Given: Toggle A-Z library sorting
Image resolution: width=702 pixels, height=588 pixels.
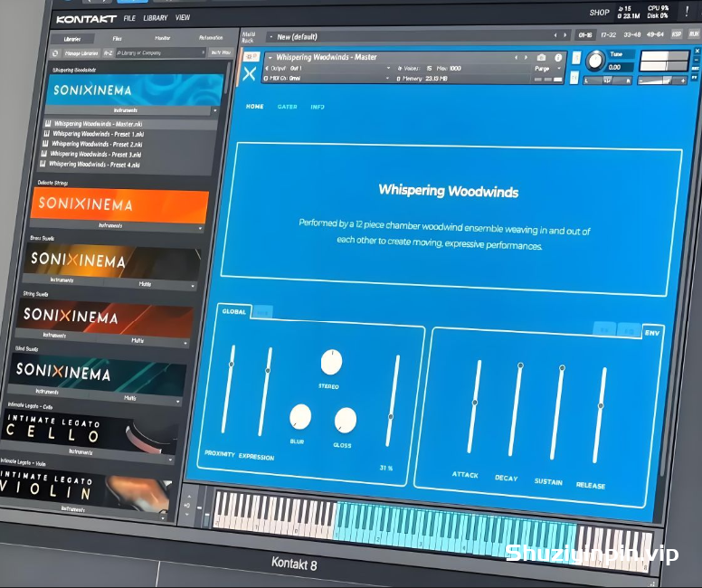Looking at the screenshot, I should [108, 52].
